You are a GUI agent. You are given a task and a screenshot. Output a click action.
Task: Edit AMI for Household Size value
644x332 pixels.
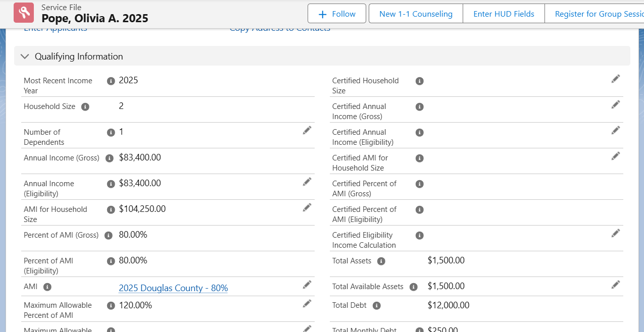[307, 207]
